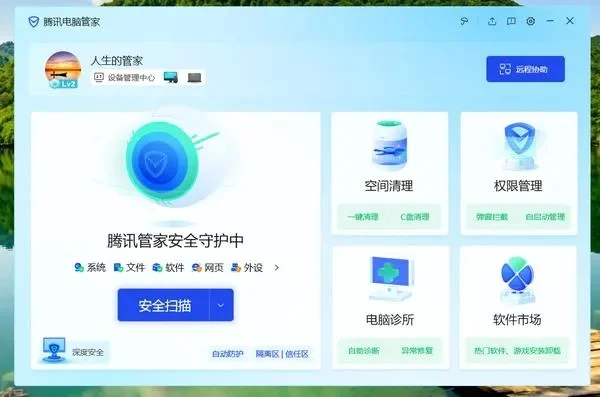Click the 软件市场 clover icon
Image resolution: width=600 pixels, height=397 pixels.
(x=517, y=280)
